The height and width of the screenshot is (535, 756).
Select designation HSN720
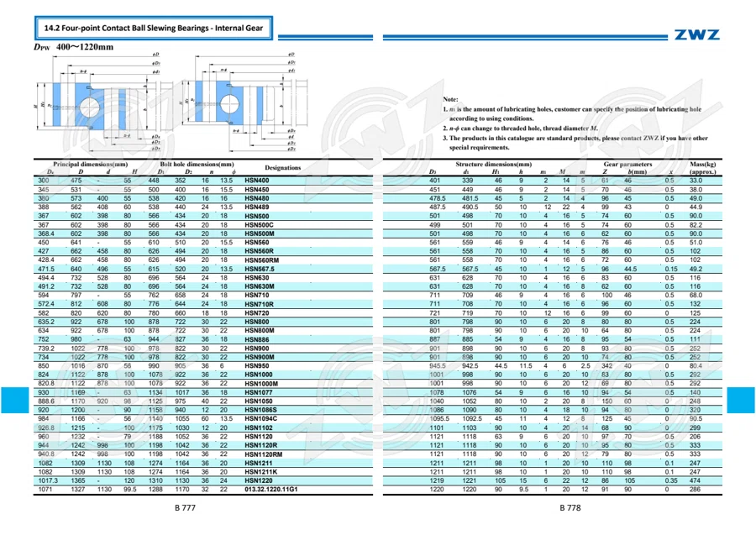tap(256, 312)
